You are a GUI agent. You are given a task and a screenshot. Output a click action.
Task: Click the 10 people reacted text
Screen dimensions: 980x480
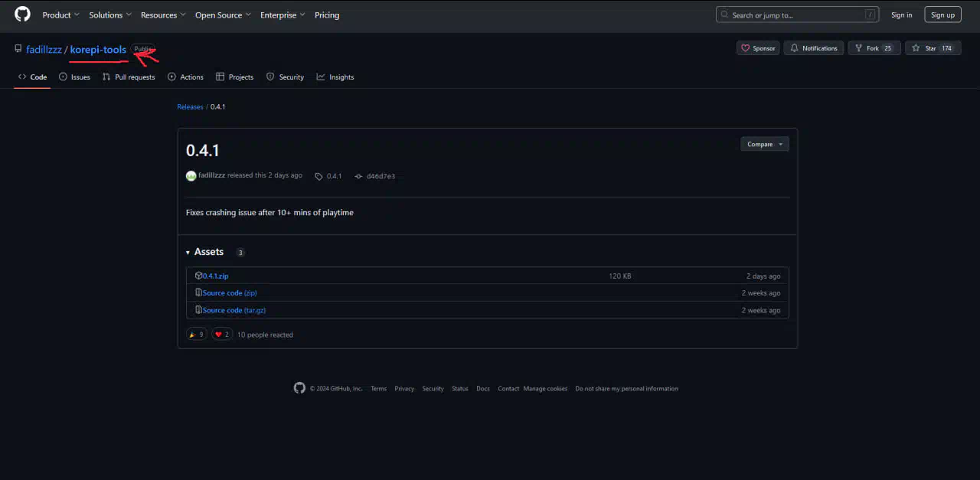[x=265, y=335]
